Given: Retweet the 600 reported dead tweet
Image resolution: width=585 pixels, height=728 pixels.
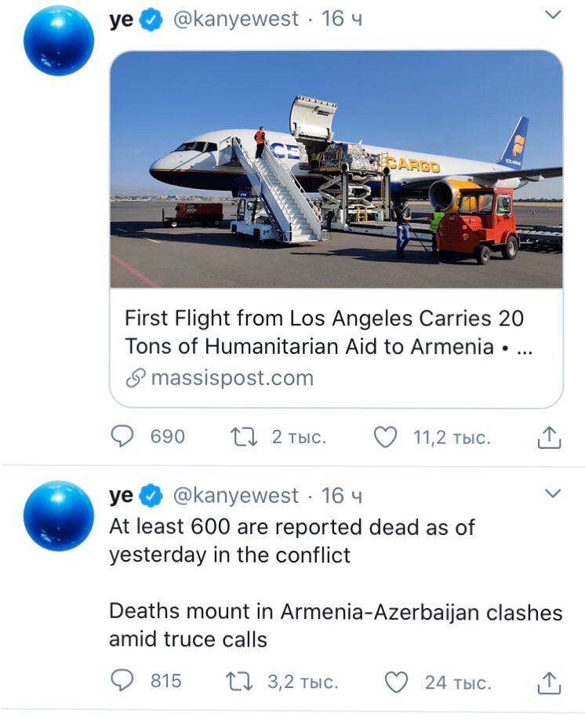Looking at the screenshot, I should click(x=237, y=681).
